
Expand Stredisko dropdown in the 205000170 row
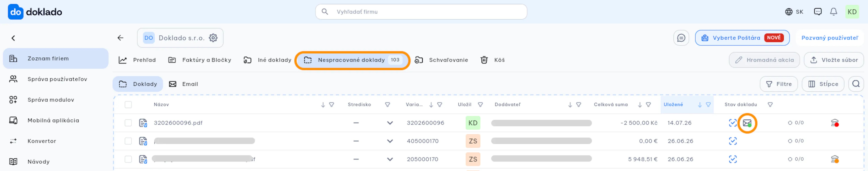(390, 159)
